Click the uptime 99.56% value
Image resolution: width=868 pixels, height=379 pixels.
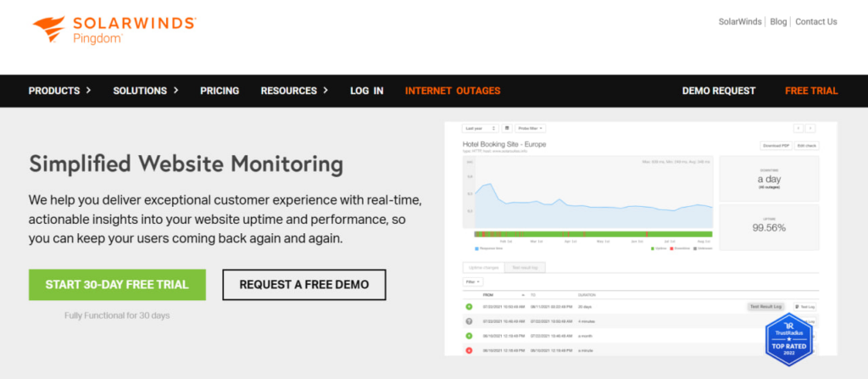pyautogui.click(x=769, y=228)
